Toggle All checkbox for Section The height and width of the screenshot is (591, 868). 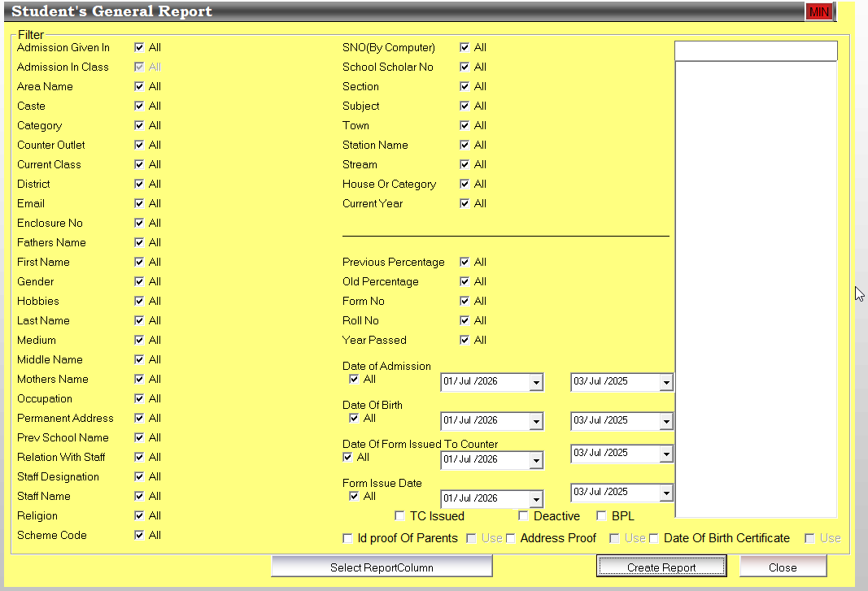[465, 86]
